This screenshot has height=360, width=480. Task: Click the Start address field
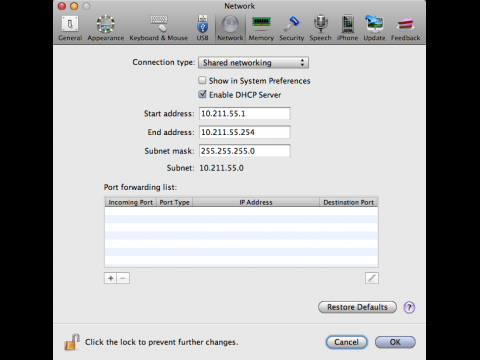point(245,113)
